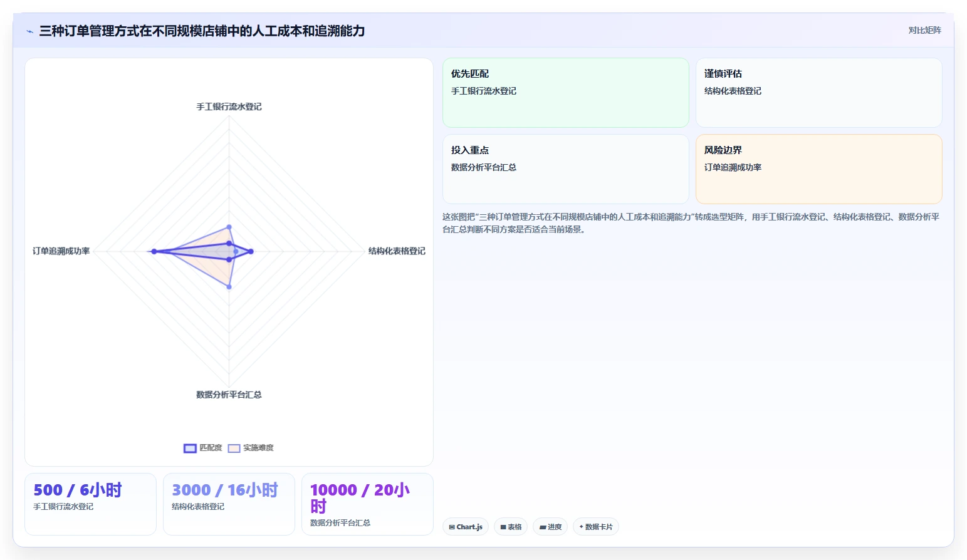Select the 优先匹配 card
The image size is (967, 560).
(565, 93)
